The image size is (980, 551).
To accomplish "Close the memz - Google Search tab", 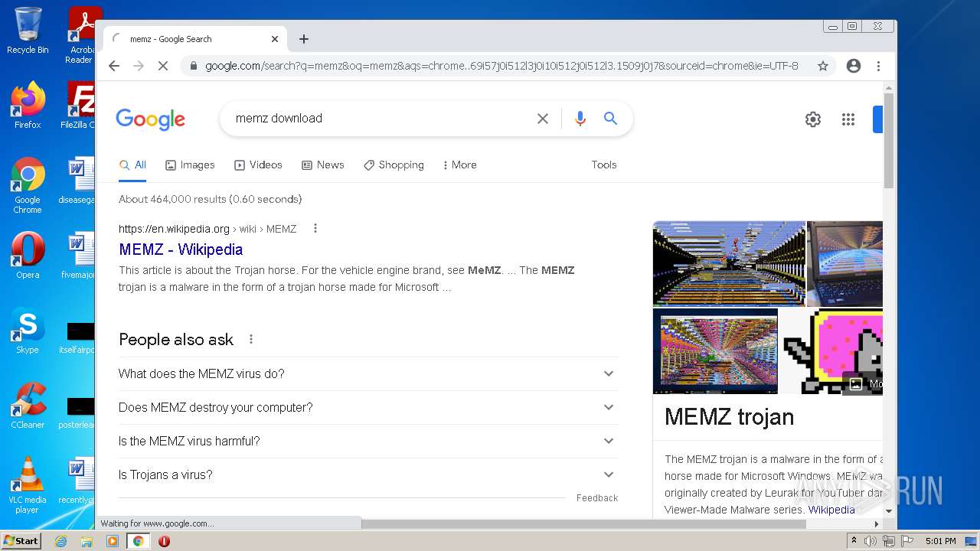I will 275,39.
